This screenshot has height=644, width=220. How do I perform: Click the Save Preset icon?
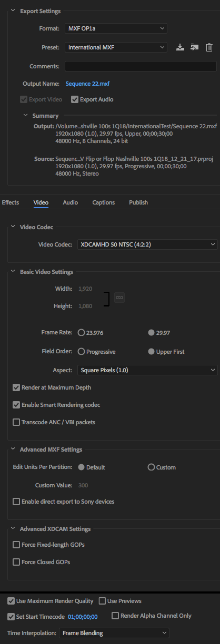pos(180,47)
